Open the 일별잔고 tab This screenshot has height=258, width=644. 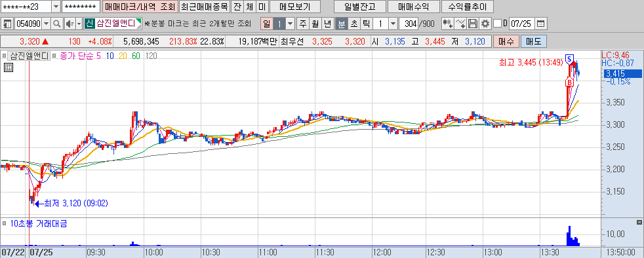pos(360,7)
